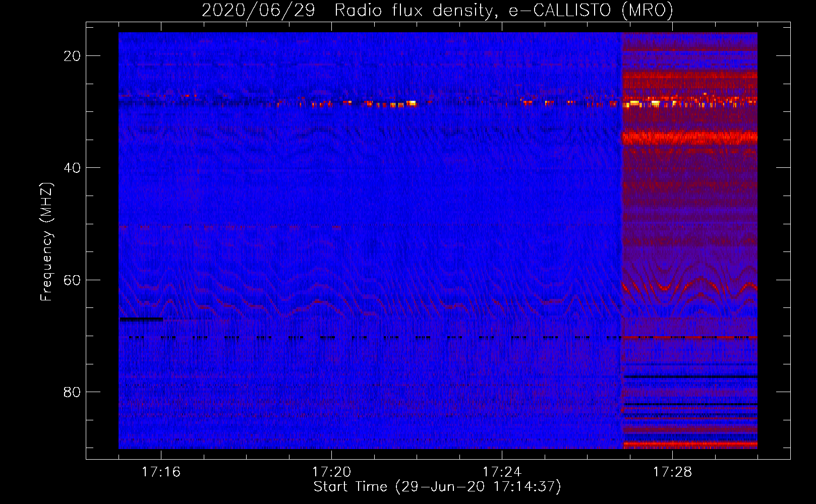Click the 17:16 time tick label

tap(161, 472)
